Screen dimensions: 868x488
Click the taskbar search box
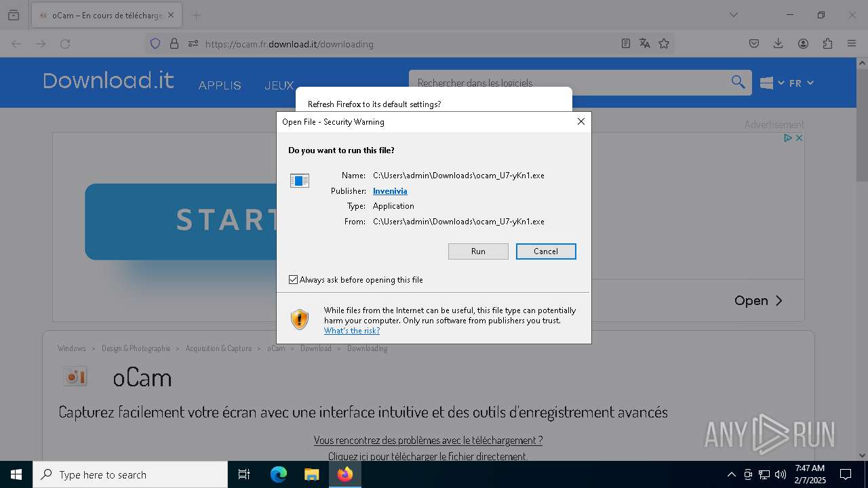coord(130,474)
